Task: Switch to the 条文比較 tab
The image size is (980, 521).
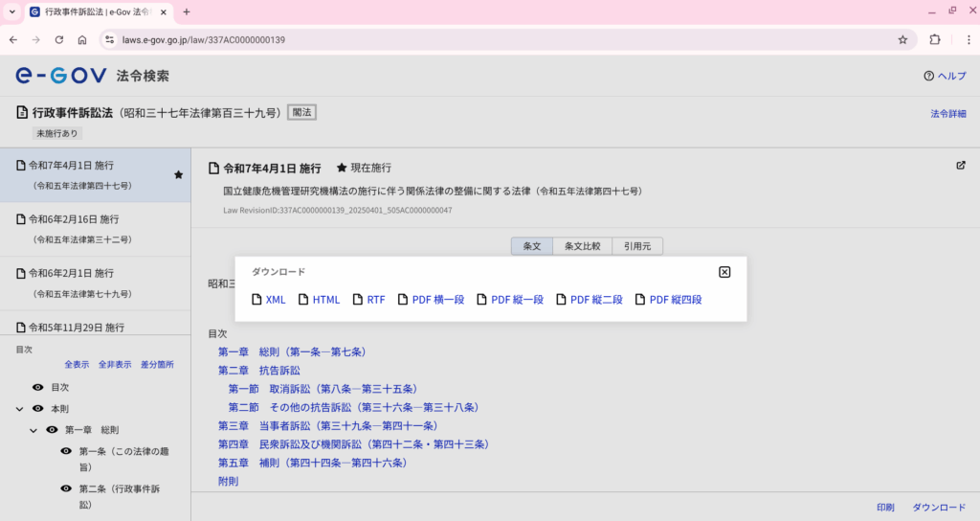Action: [x=582, y=246]
